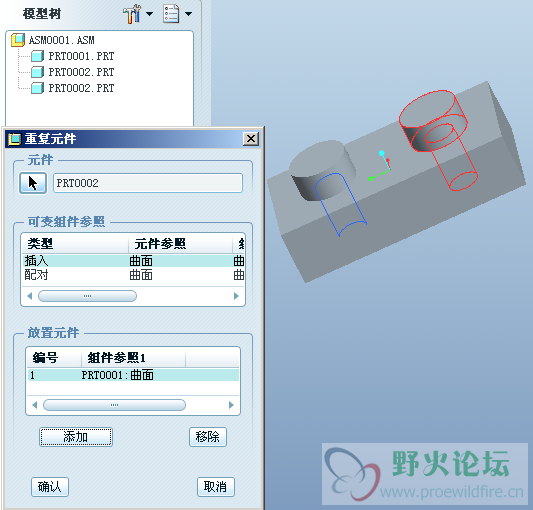Select the 配对 constraint row
This screenshot has height=510, width=533.
click(133, 275)
